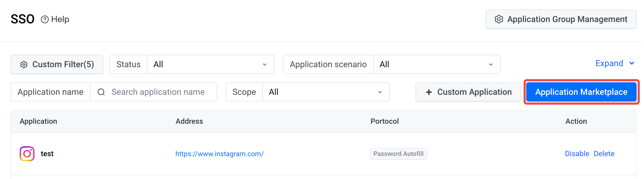Delete the test application

click(x=604, y=154)
